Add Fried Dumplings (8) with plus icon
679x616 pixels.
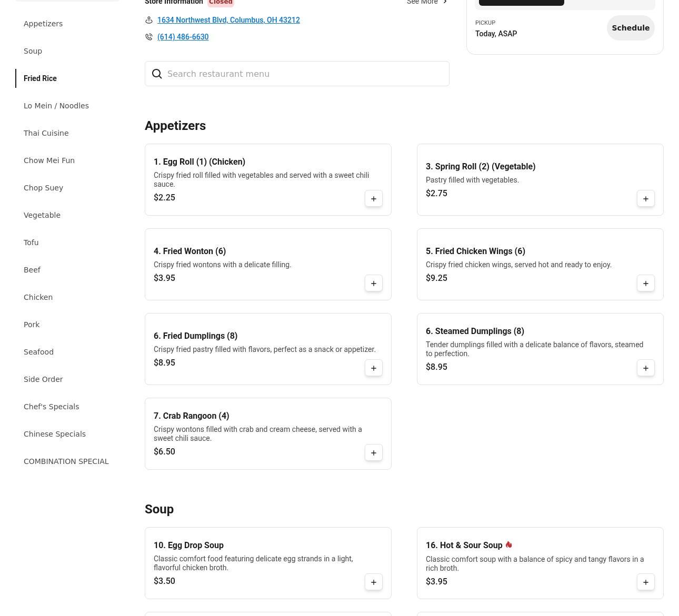click(374, 368)
